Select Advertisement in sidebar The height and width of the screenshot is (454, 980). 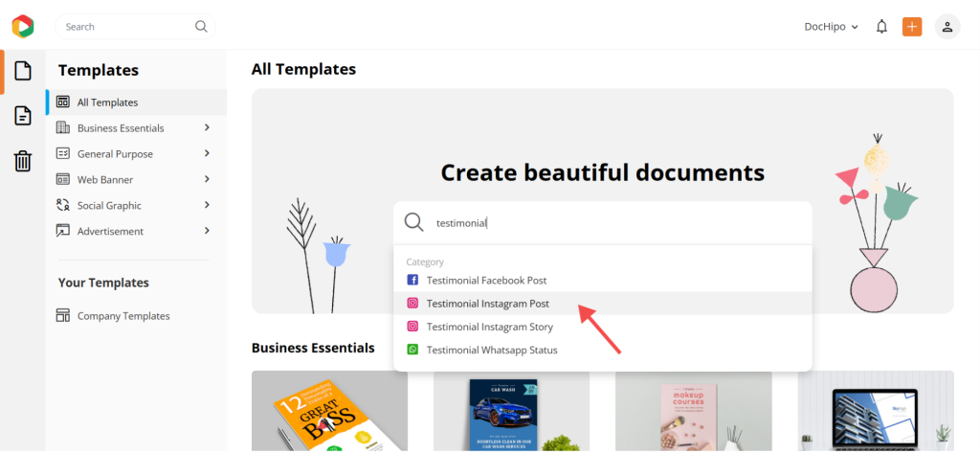click(x=136, y=231)
